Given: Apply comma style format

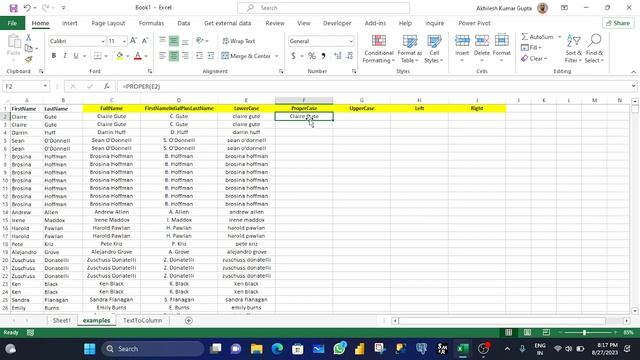Looking at the screenshot, I should click(324, 56).
